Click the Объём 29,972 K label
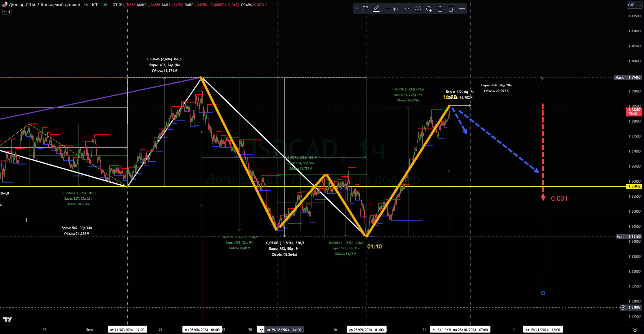The width and height of the screenshot is (644, 334). click(496, 91)
